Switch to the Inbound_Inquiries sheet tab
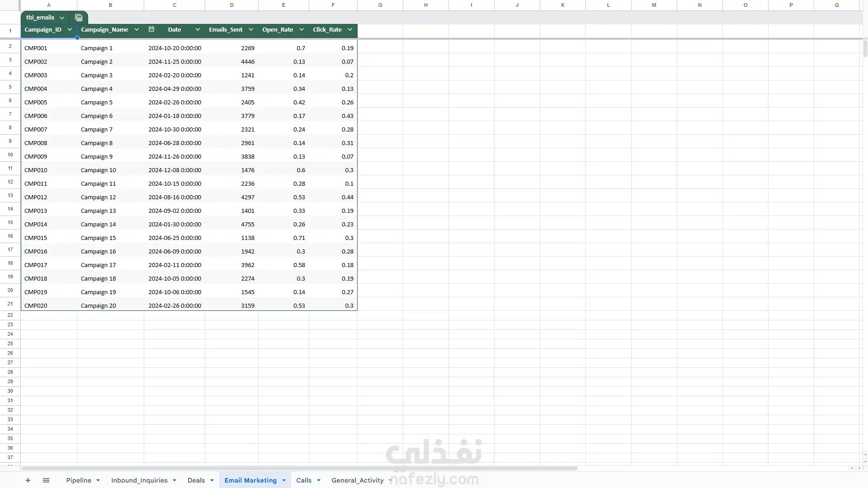 (x=139, y=480)
